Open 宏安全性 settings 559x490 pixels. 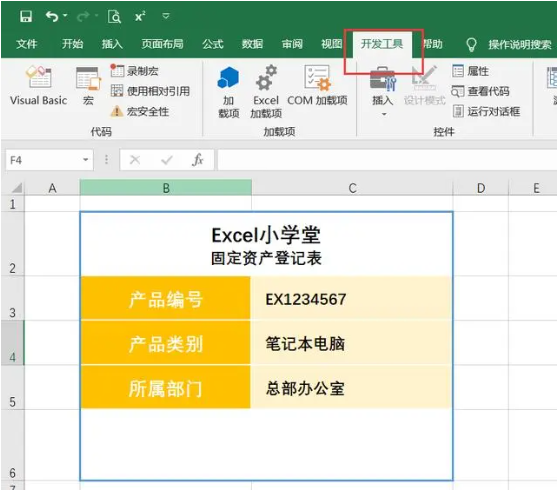[x=139, y=112]
